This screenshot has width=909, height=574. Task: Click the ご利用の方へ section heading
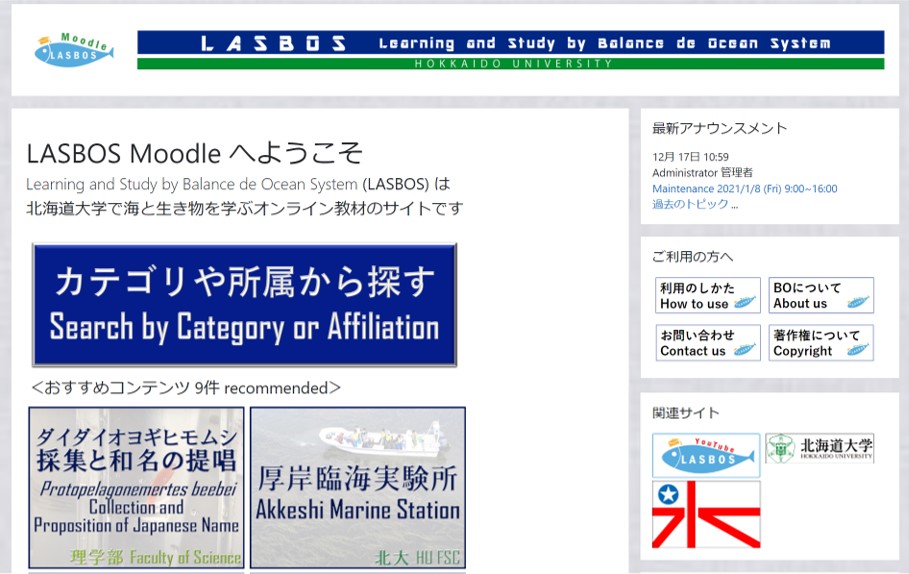point(692,257)
